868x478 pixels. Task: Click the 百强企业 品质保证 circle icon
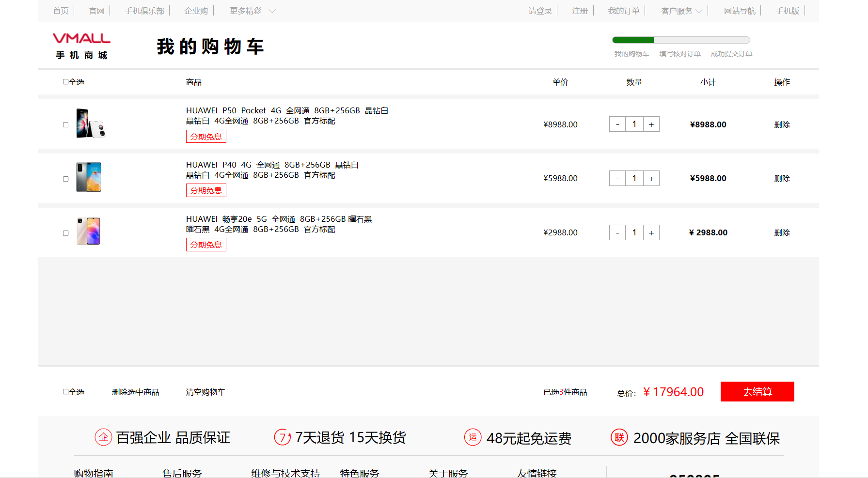[x=103, y=437]
